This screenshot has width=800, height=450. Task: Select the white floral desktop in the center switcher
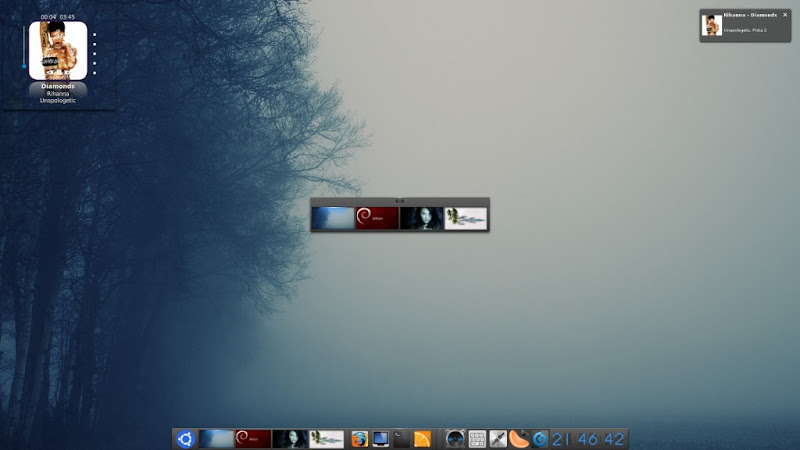(466, 218)
